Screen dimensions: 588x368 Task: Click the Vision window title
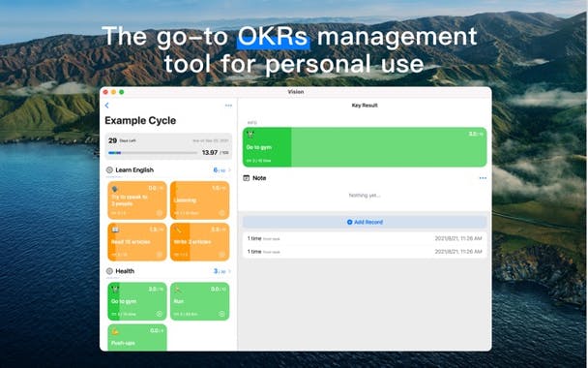296,92
